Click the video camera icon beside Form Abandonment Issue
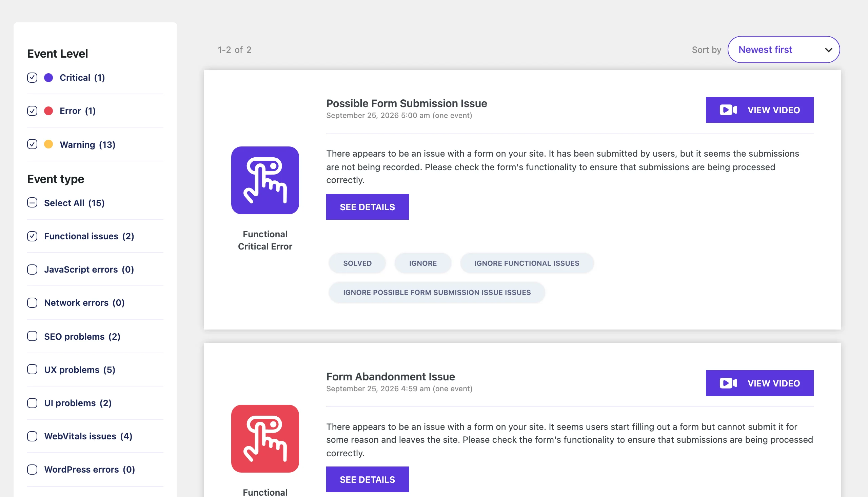Screen dimensions: 868x497 pos(728,383)
